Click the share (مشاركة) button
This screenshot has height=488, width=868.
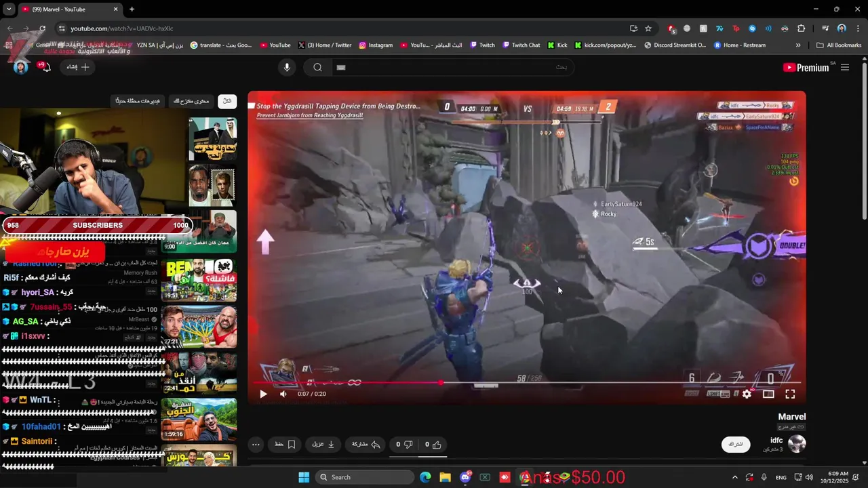pos(366,445)
